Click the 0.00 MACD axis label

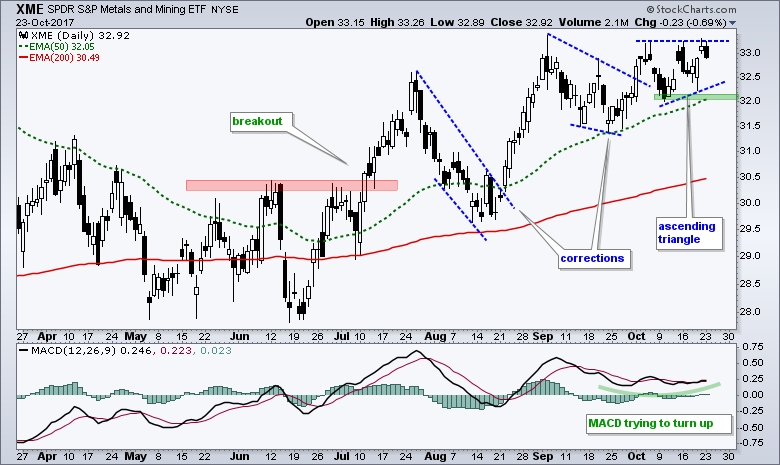click(753, 394)
